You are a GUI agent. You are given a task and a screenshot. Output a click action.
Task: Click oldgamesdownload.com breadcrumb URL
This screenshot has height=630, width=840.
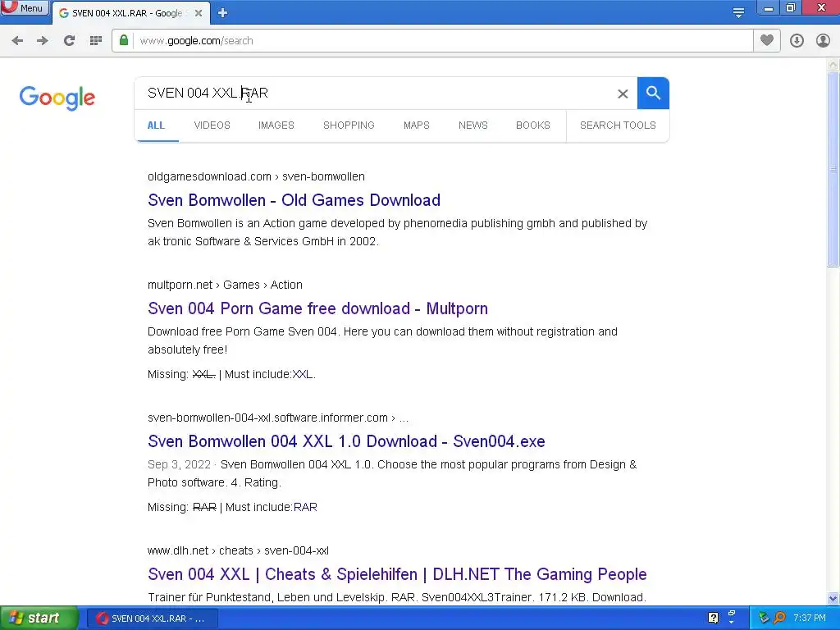[x=256, y=177]
